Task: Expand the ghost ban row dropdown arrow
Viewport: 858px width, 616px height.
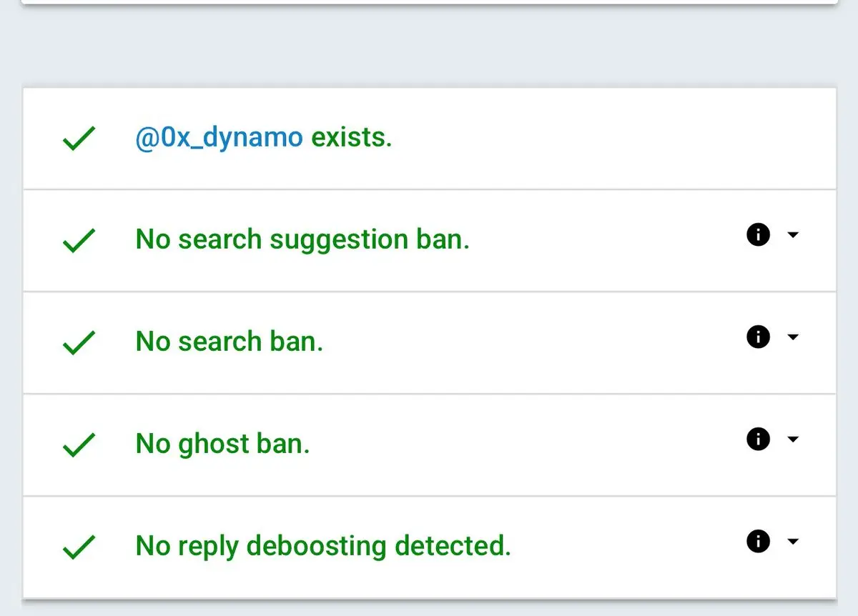Action: (792, 439)
